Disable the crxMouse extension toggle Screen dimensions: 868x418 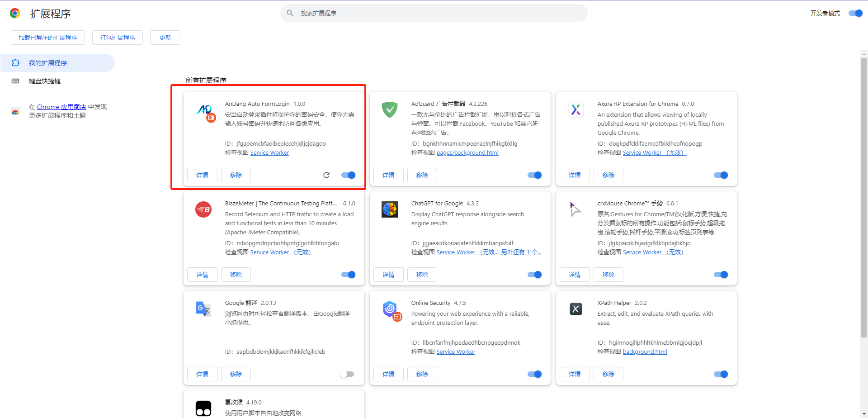(x=721, y=275)
